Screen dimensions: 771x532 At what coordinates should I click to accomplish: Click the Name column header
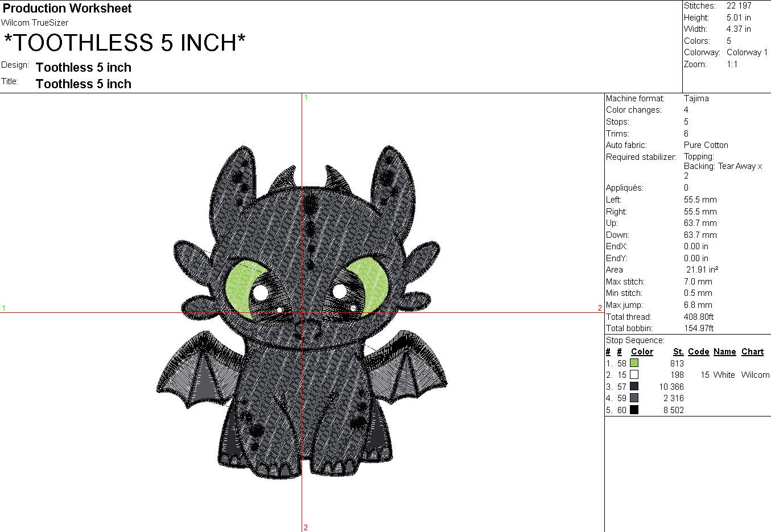tap(724, 352)
